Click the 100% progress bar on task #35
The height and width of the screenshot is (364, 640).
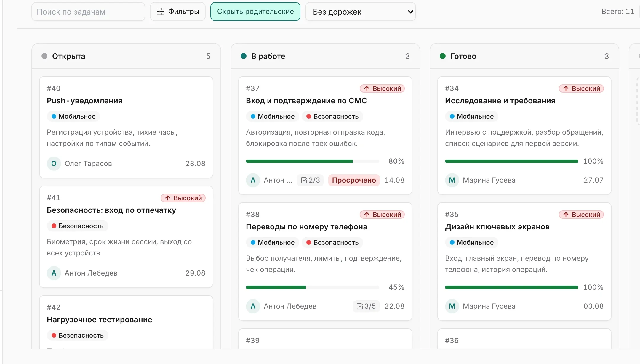pos(512,287)
